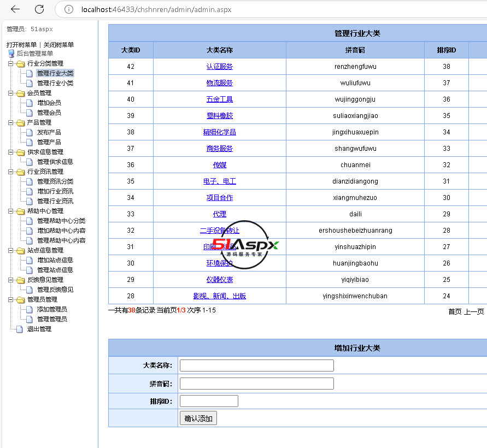
Task: Click the page icon beside 增加站点信息
Action: coord(30,260)
